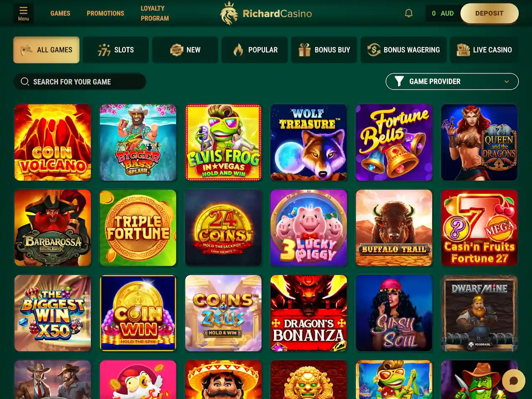The image size is (532, 399).
Task: Click the search magnifier icon
Action: pos(25,81)
